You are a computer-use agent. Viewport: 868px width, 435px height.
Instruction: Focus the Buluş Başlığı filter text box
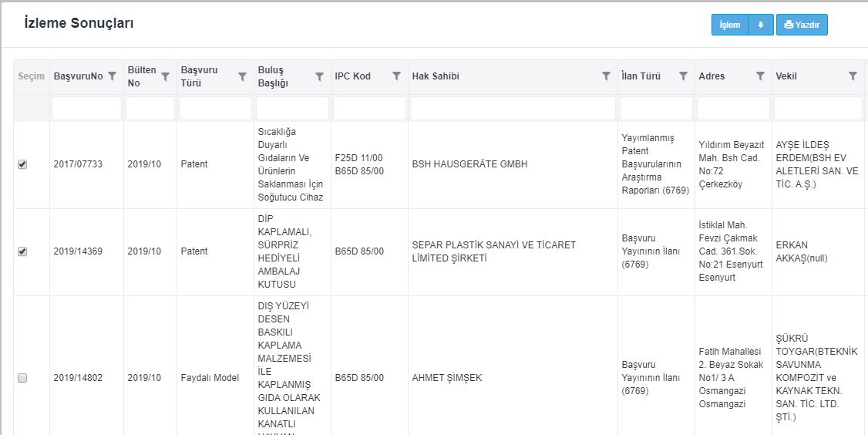[x=292, y=109]
